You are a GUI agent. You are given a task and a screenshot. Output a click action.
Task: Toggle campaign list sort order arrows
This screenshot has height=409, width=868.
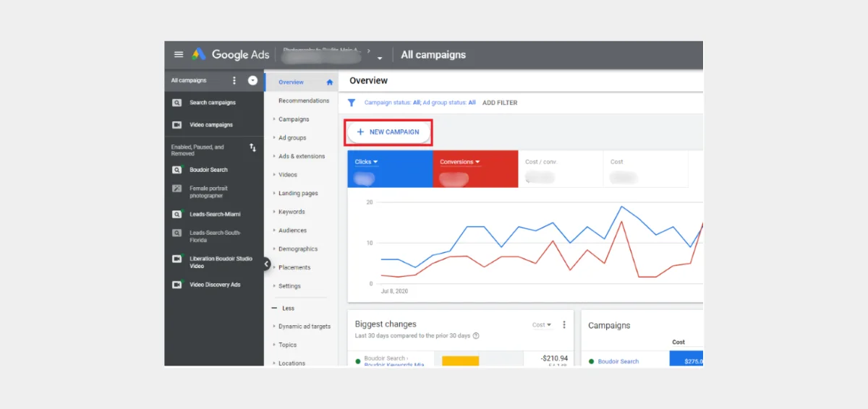click(252, 147)
